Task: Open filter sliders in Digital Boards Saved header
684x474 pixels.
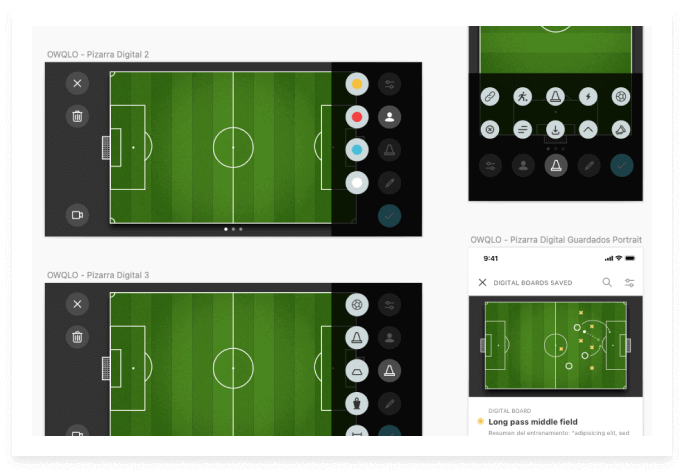Action: (629, 283)
